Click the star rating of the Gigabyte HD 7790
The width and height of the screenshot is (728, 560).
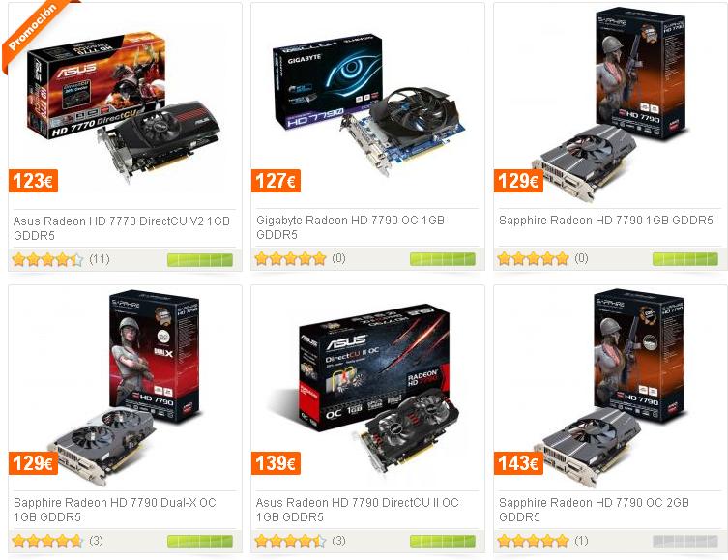pyautogui.click(x=291, y=258)
